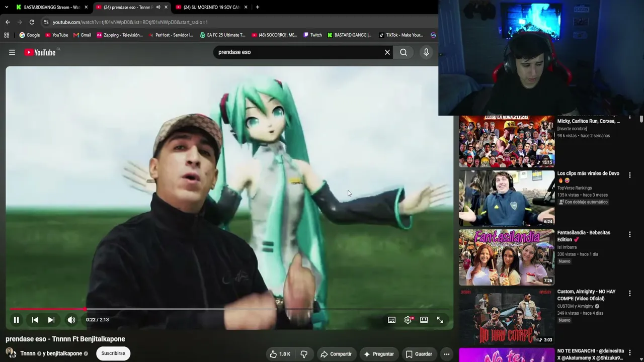View site information icon in address bar
Image resolution: width=644 pixels, height=362 pixels.
pyautogui.click(x=46, y=22)
